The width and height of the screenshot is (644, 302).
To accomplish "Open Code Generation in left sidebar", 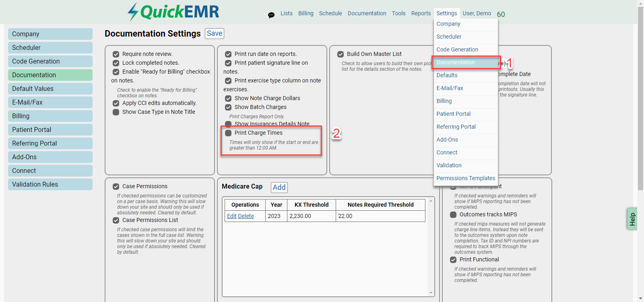I will pos(50,62).
